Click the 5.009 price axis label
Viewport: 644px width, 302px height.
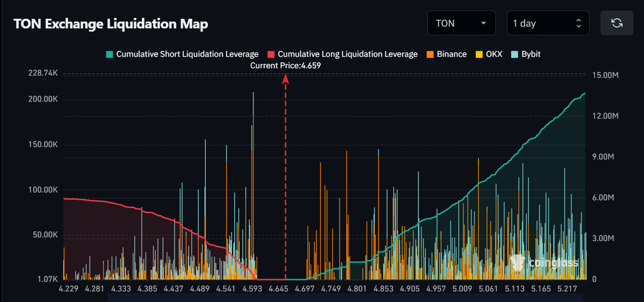[462, 289]
